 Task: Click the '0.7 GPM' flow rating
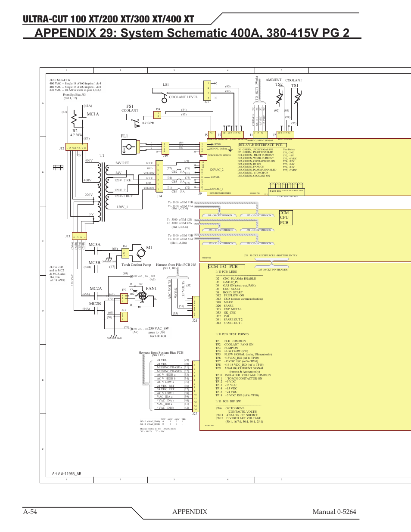pyautogui.click(x=148, y=123)
